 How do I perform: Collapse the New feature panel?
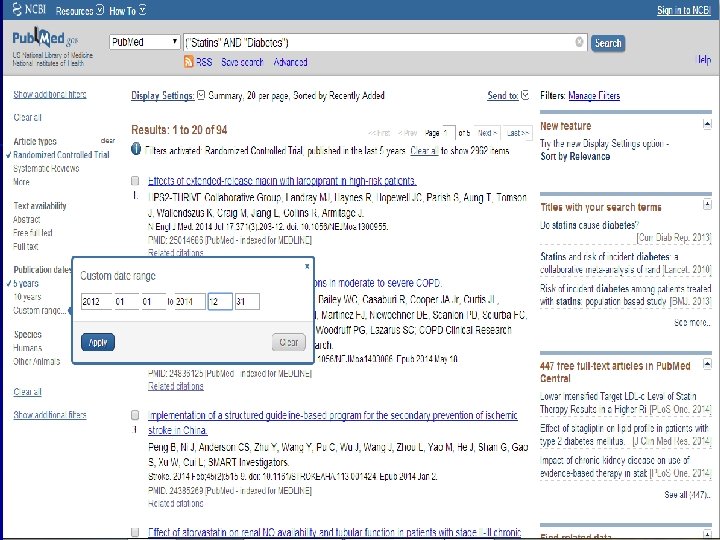click(707, 124)
